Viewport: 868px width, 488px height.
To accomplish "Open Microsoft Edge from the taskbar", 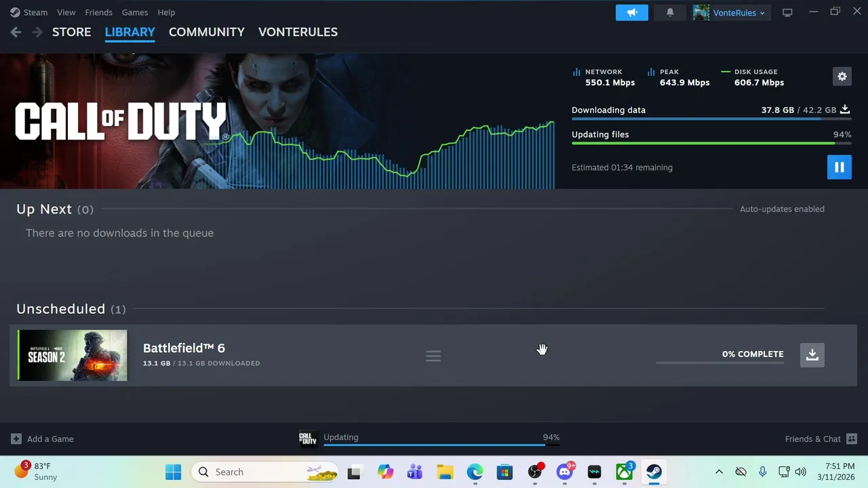I will pyautogui.click(x=475, y=472).
